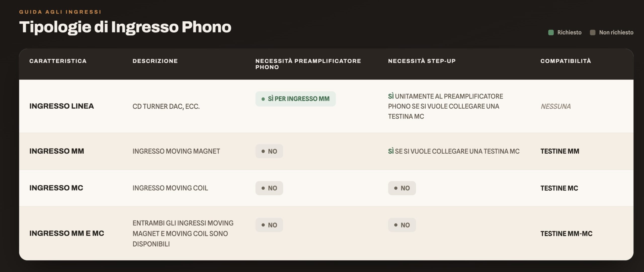
Task: Select the INGRESSO MM E MC row label
Action: coord(67,233)
